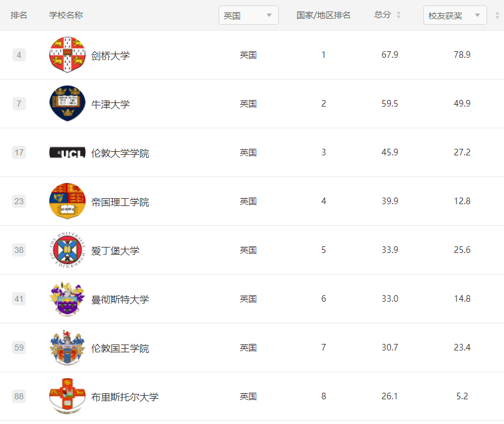The height and width of the screenshot is (424, 504).
Task: Click the King's College London crest logo
Action: tap(67, 348)
